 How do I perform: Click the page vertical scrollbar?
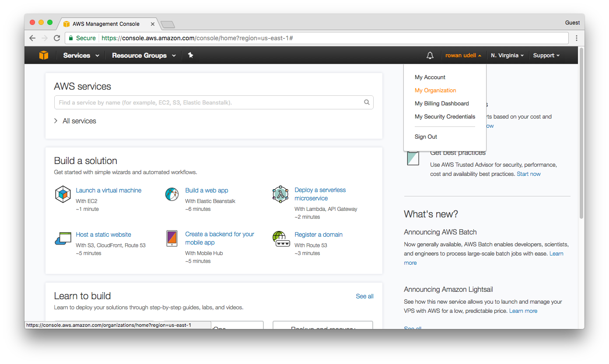click(581, 133)
